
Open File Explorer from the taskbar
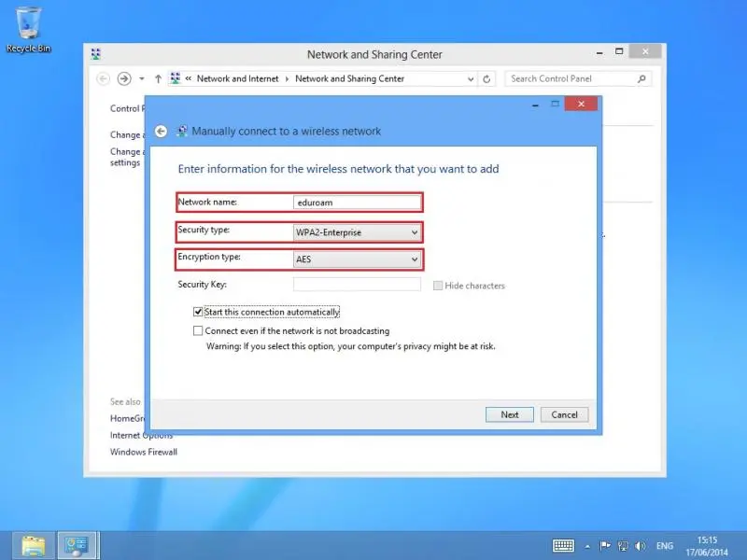click(34, 545)
